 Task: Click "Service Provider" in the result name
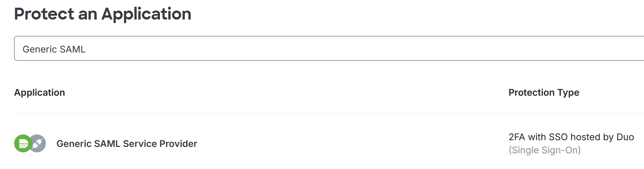click(160, 144)
